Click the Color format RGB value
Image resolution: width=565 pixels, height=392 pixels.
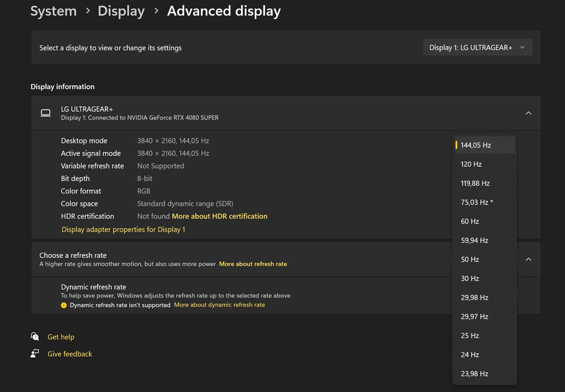tap(144, 191)
